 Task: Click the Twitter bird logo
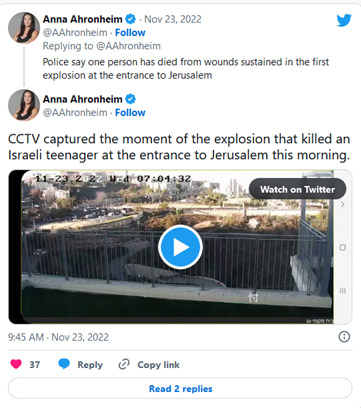click(344, 20)
